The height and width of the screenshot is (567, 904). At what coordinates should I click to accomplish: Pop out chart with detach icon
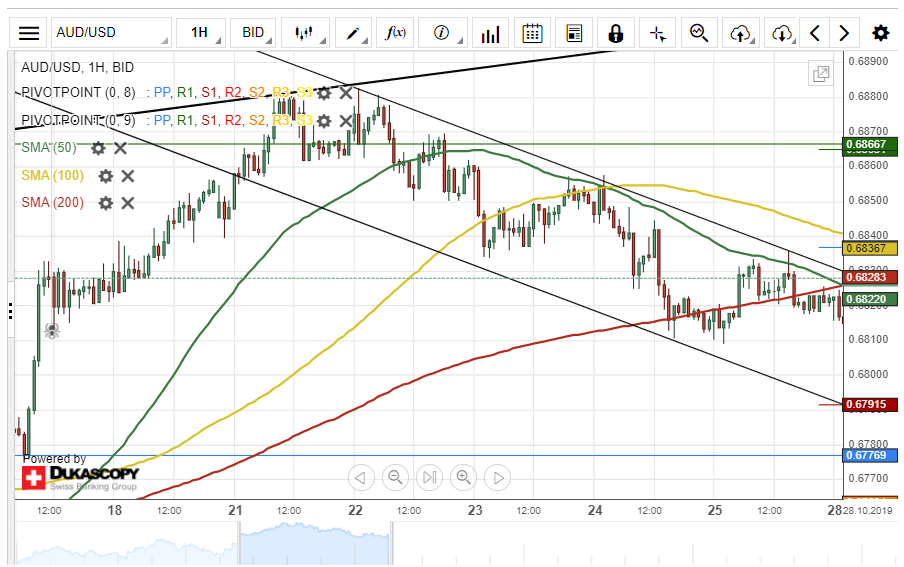821,74
